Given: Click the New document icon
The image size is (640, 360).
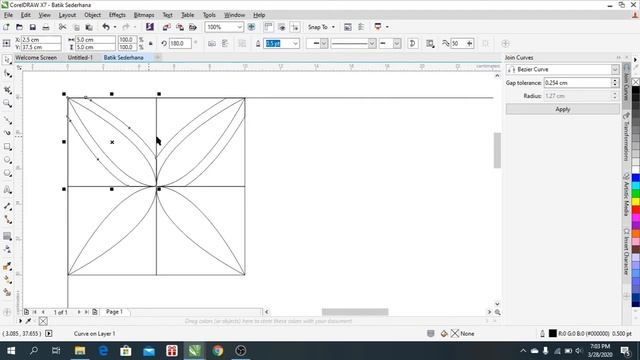Looking at the screenshot, I should point(6,27).
